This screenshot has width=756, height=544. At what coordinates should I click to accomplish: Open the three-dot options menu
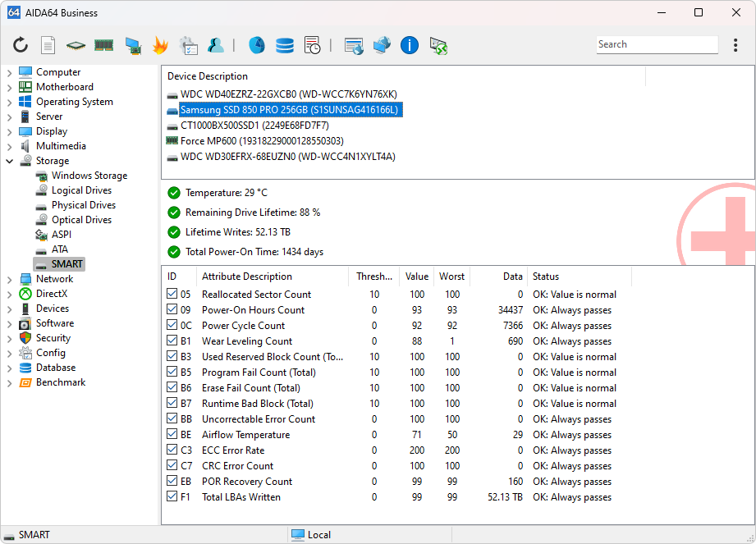735,45
